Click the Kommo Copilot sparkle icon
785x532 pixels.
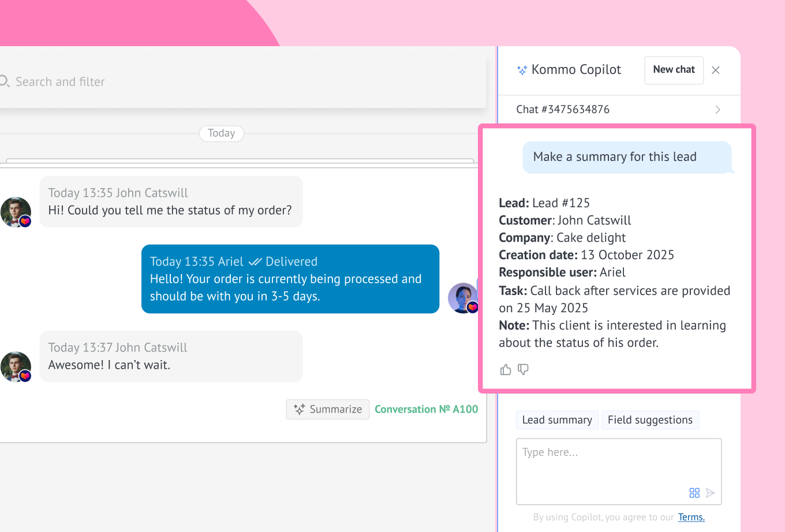tap(522, 70)
